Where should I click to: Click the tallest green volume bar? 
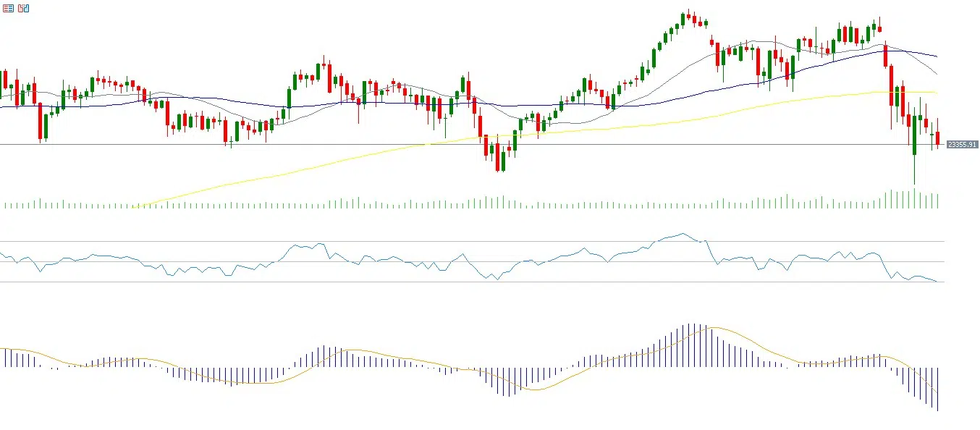914,198
